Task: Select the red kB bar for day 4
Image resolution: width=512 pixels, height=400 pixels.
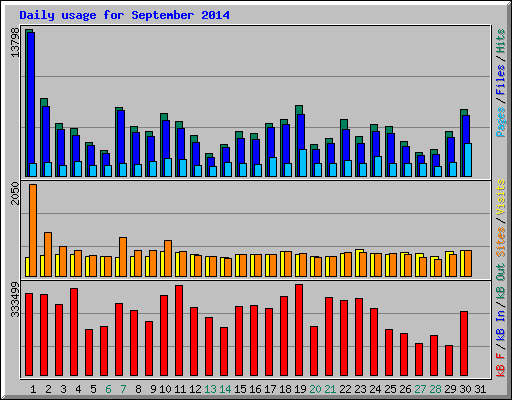Action: [x=74, y=332]
